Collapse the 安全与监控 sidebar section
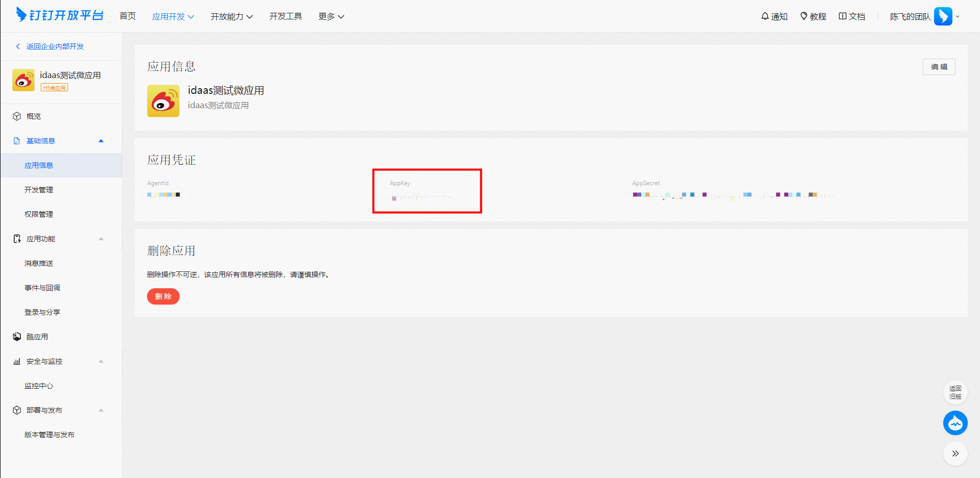This screenshot has width=980, height=478. point(101,361)
